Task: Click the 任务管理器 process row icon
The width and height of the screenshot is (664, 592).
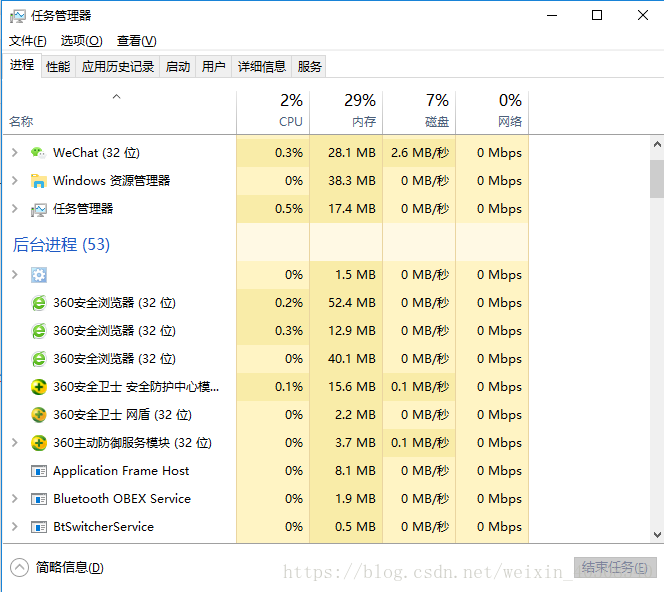Action: coord(39,209)
